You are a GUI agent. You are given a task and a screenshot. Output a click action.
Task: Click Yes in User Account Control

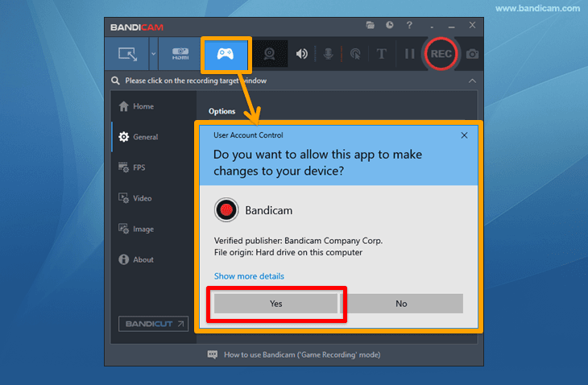pos(275,304)
